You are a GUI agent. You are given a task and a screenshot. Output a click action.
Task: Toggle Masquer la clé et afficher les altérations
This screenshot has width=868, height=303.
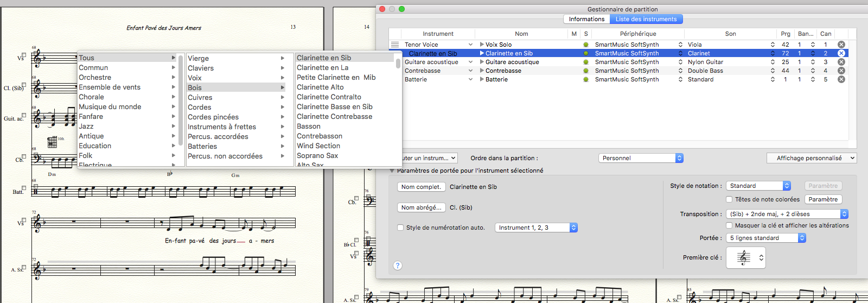click(x=729, y=225)
